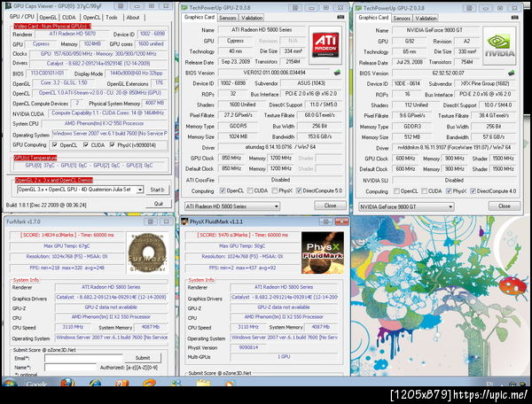Click 'XFX Pine Group (1682)' subvendor value
The height and width of the screenshot is (404, 532).
pyautogui.click(x=483, y=83)
